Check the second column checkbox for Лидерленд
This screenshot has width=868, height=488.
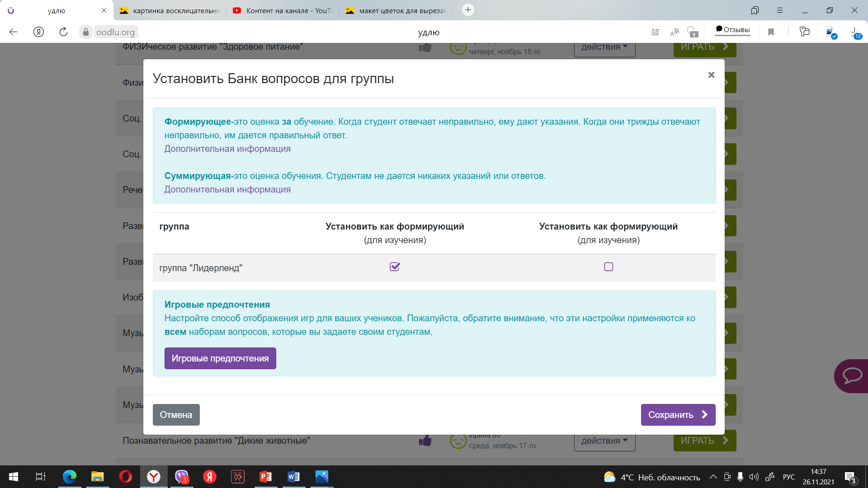(x=609, y=267)
